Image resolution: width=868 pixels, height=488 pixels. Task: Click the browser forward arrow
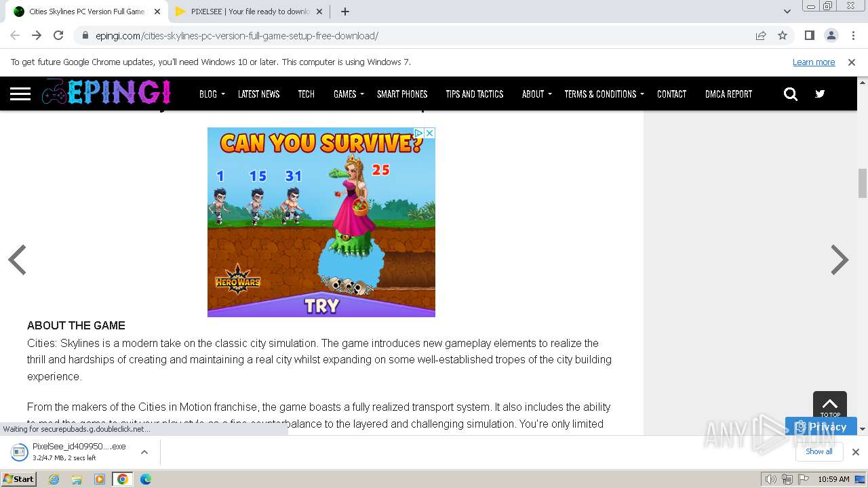pyautogui.click(x=37, y=36)
